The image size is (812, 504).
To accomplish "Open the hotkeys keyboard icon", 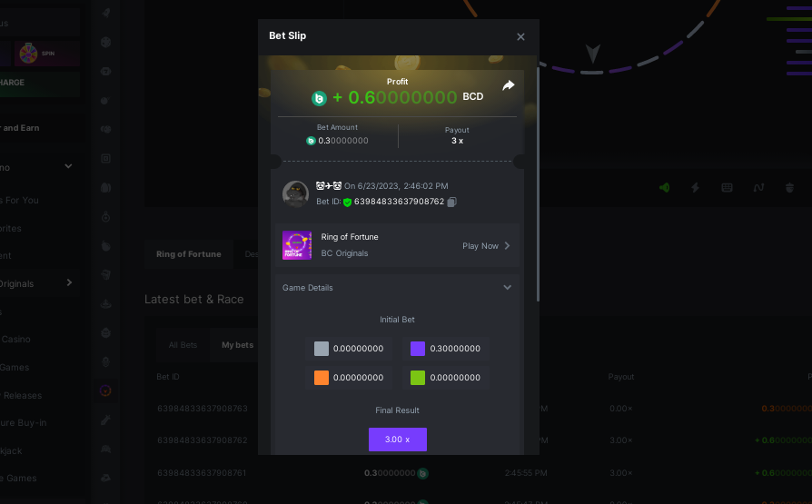I will [x=727, y=187].
